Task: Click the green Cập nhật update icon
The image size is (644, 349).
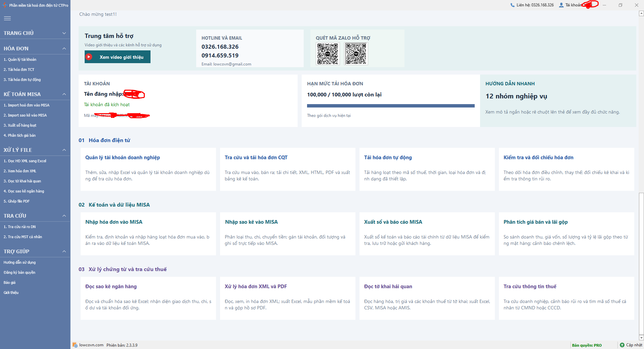Action: click(x=622, y=345)
